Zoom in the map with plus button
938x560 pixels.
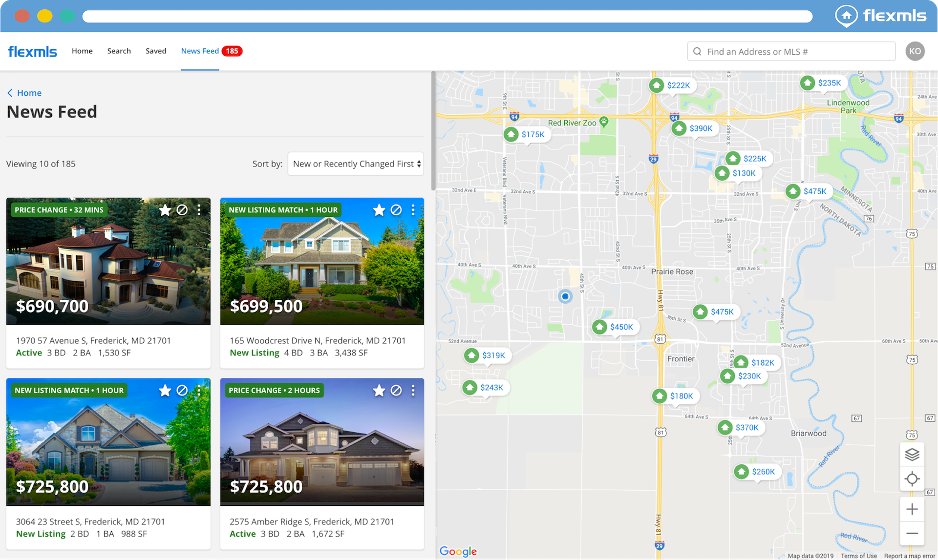coord(912,509)
